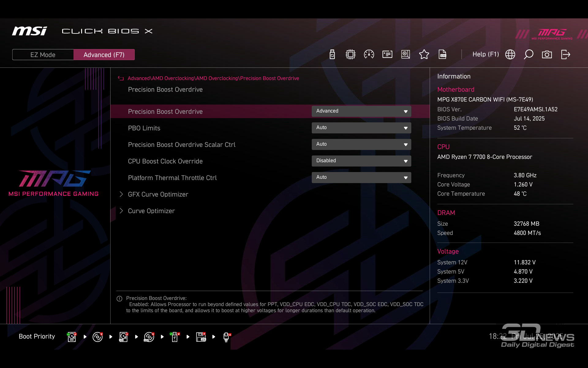Open the LOG file icon
The width and height of the screenshot is (588, 368).
443,55
